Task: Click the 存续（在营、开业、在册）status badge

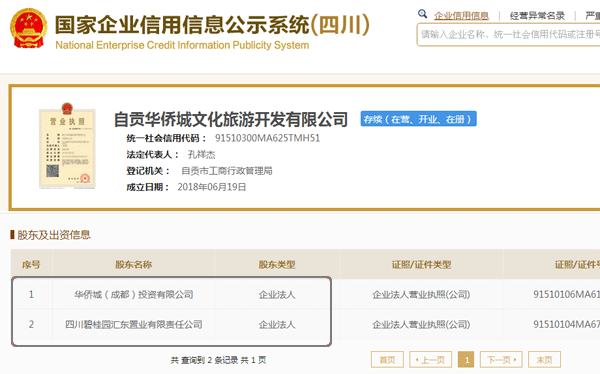Action: pyautogui.click(x=418, y=119)
